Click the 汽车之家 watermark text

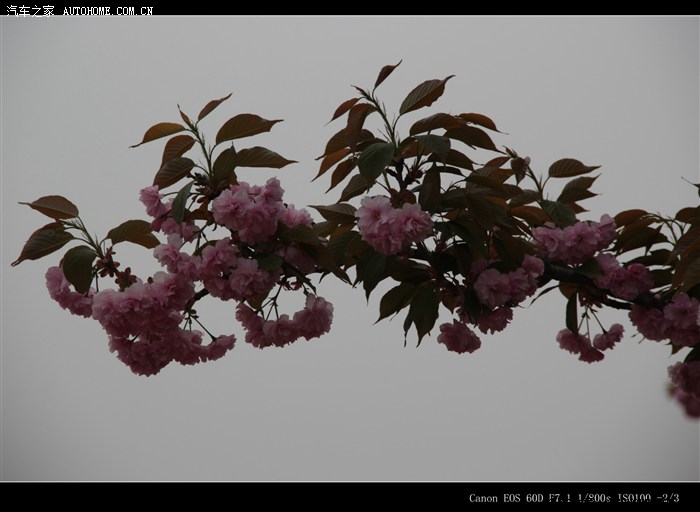[30, 10]
